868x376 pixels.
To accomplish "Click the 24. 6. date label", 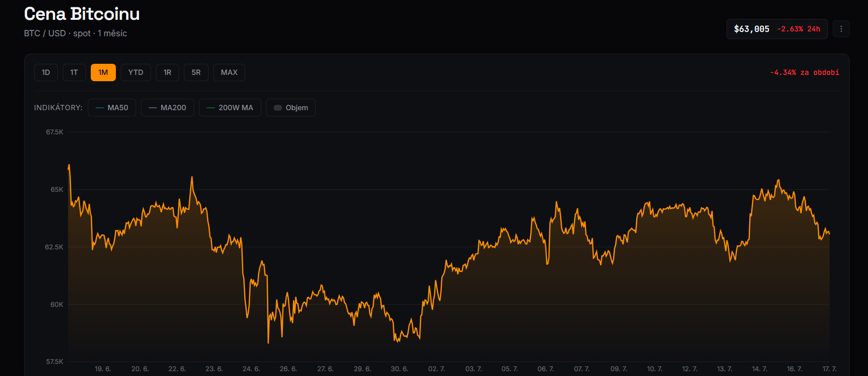I will click(x=251, y=369).
